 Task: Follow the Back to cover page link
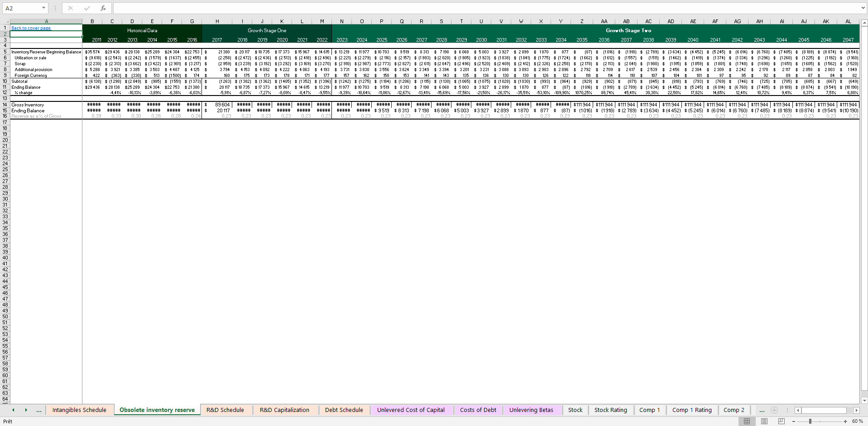pos(31,28)
